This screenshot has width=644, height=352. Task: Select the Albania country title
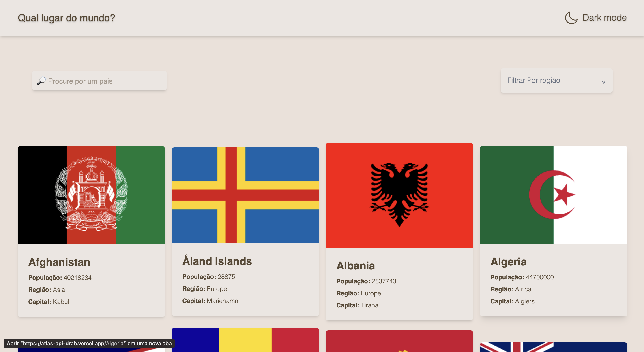click(356, 266)
